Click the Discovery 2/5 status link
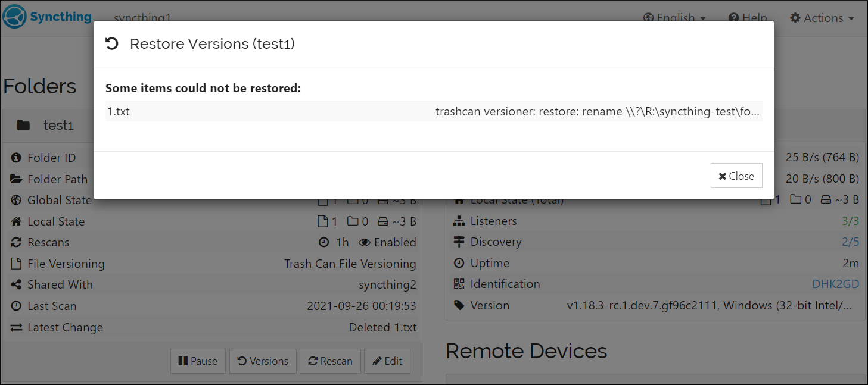 (850, 242)
